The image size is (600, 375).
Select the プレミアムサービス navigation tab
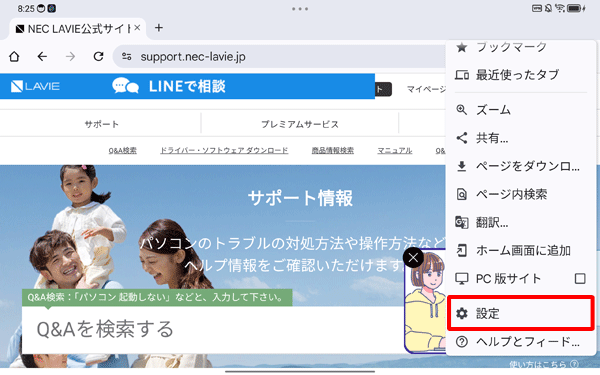click(x=300, y=124)
